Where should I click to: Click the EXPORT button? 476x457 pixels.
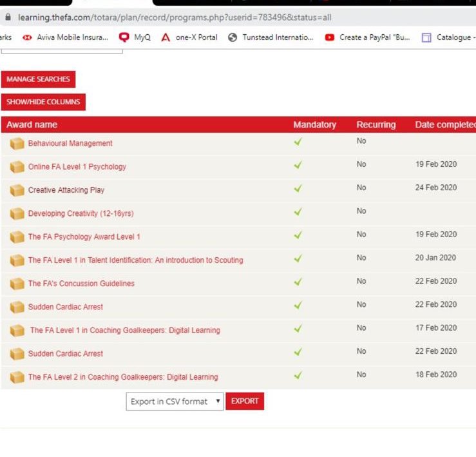[245, 401]
